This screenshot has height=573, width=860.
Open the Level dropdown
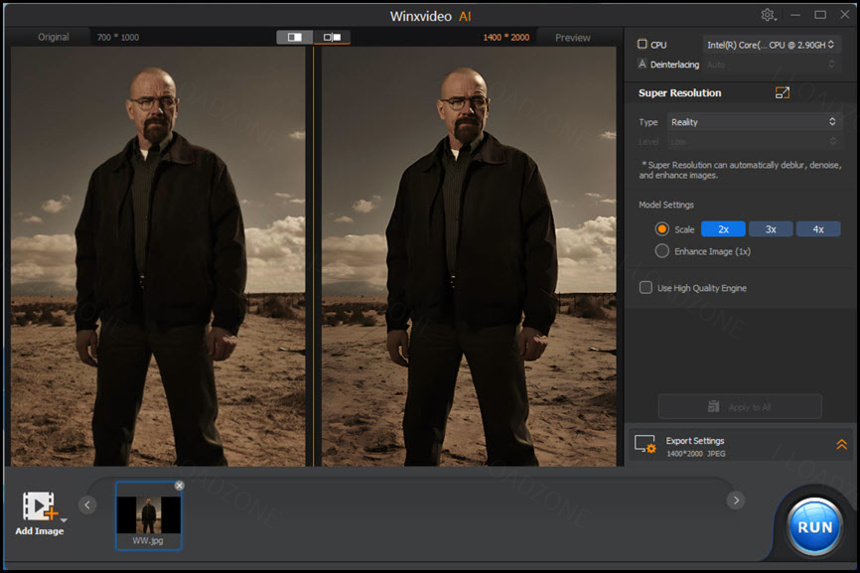click(753, 141)
